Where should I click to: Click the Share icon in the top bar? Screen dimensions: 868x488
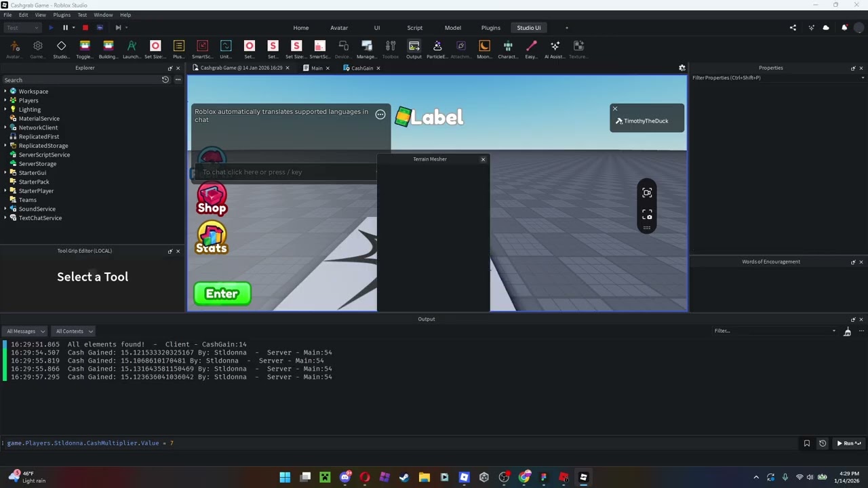(793, 28)
